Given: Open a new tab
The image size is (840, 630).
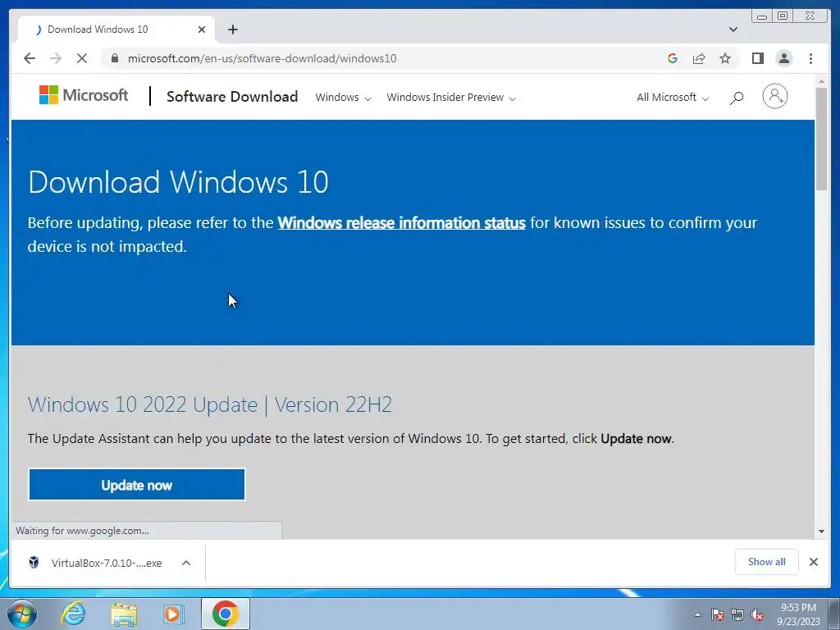Looking at the screenshot, I should 232,30.
